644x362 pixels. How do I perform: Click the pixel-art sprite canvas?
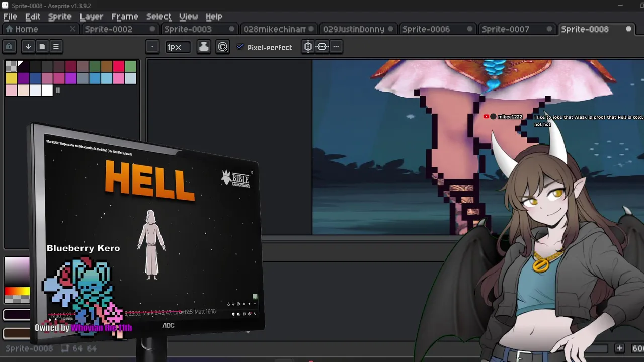click(x=477, y=147)
